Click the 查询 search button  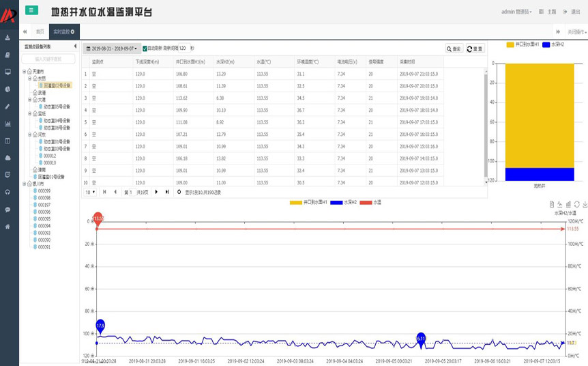coord(454,48)
